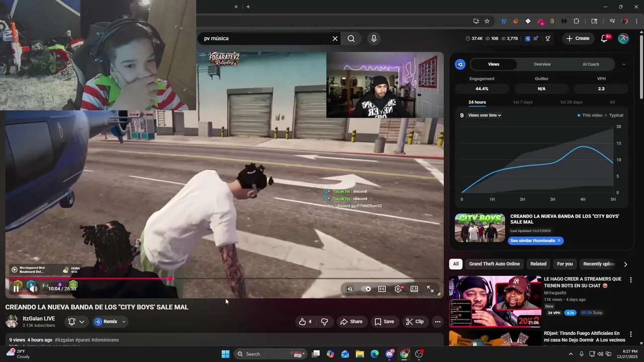Screen dimensions: 644x362
Task: Switch to theater mode
Action: point(414,289)
